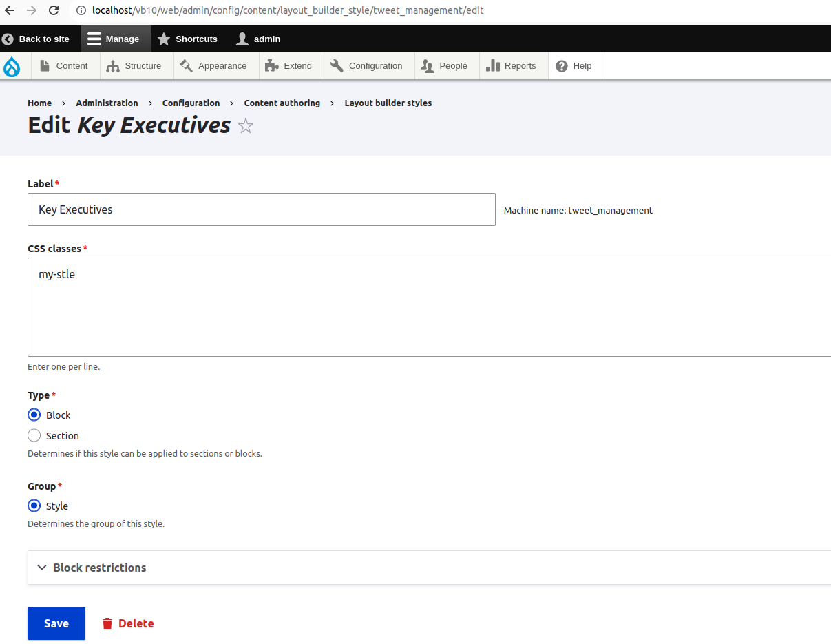Follow the Layout builder styles breadcrumb link
This screenshot has height=644, width=831.
[x=388, y=103]
